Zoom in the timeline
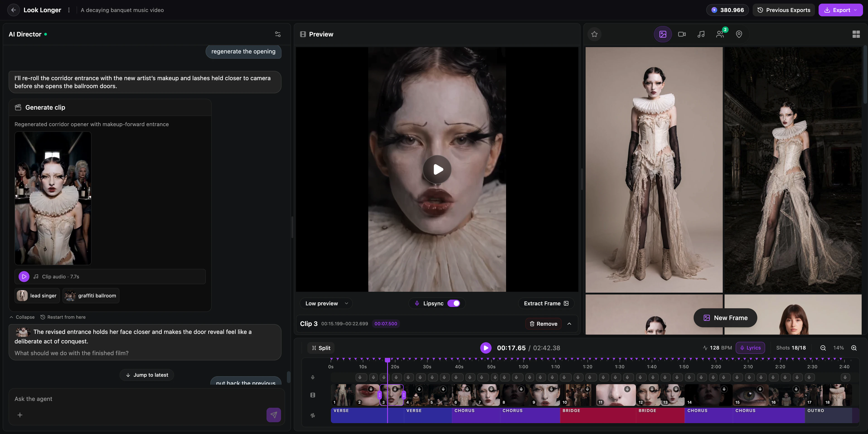The height and width of the screenshot is (434, 868). 854,348
